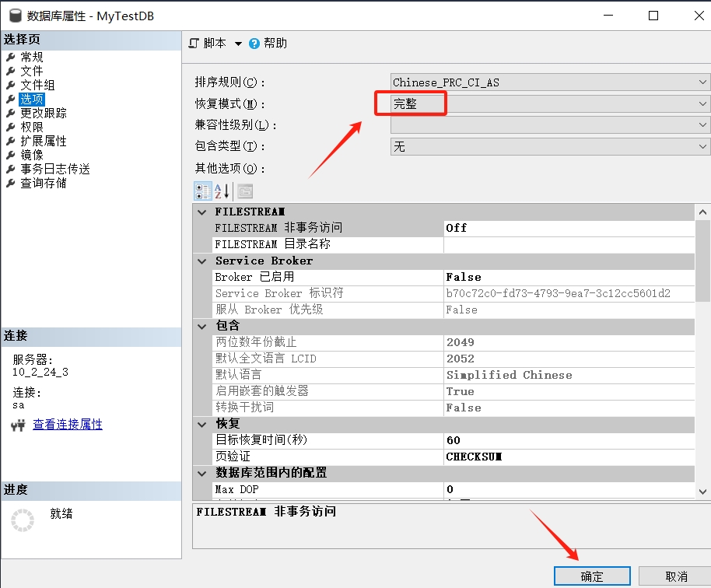Confirm with the 确定 button
Image resolution: width=711 pixels, height=588 pixels.
[x=592, y=576]
